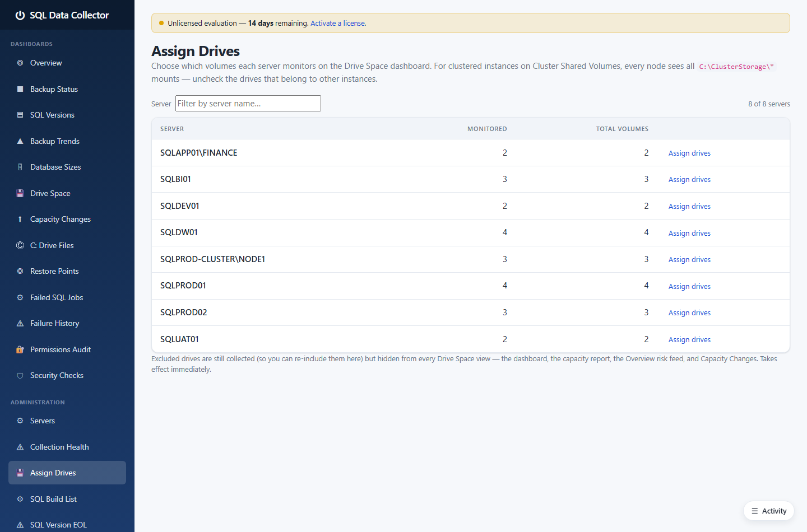Click the Servers gear icon

[20, 421]
